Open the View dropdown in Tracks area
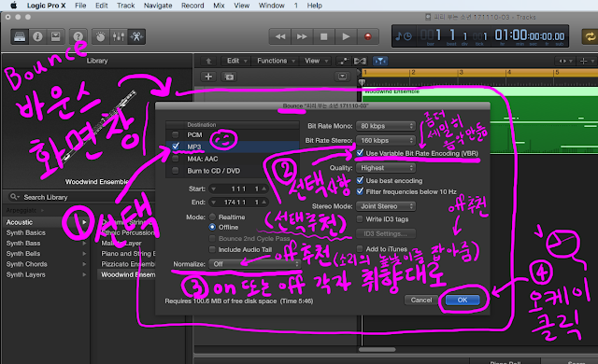The image size is (598, 364). tap(316, 61)
